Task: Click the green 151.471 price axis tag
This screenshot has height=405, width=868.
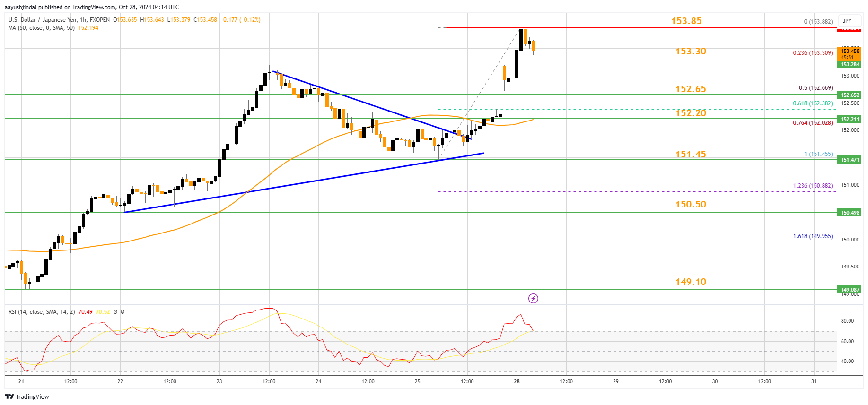Action: 850,160
